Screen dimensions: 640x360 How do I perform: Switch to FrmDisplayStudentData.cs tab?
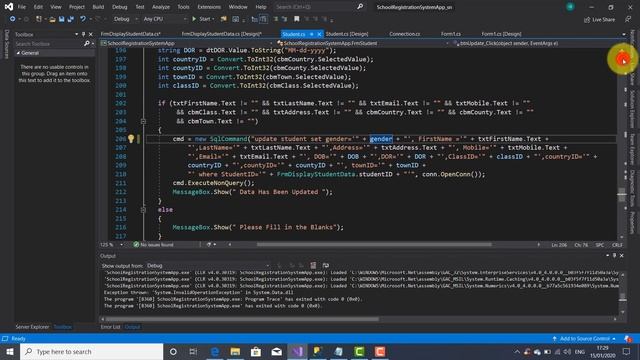pyautogui.click(x=131, y=34)
